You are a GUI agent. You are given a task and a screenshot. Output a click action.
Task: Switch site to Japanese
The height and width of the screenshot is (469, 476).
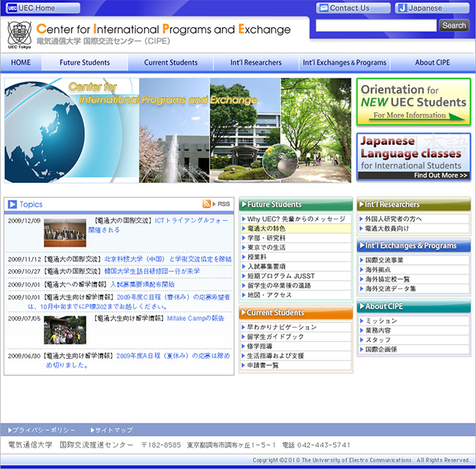pyautogui.click(x=432, y=8)
